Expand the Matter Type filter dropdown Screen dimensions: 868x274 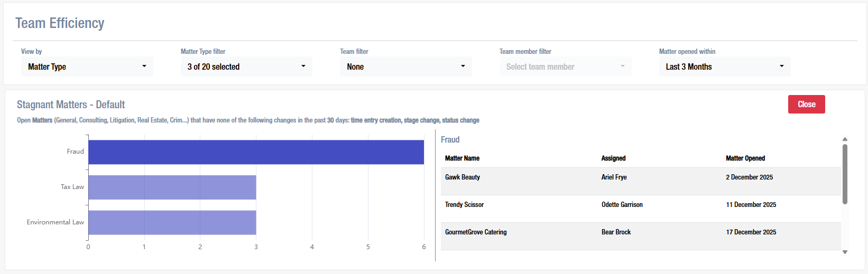[x=246, y=67]
